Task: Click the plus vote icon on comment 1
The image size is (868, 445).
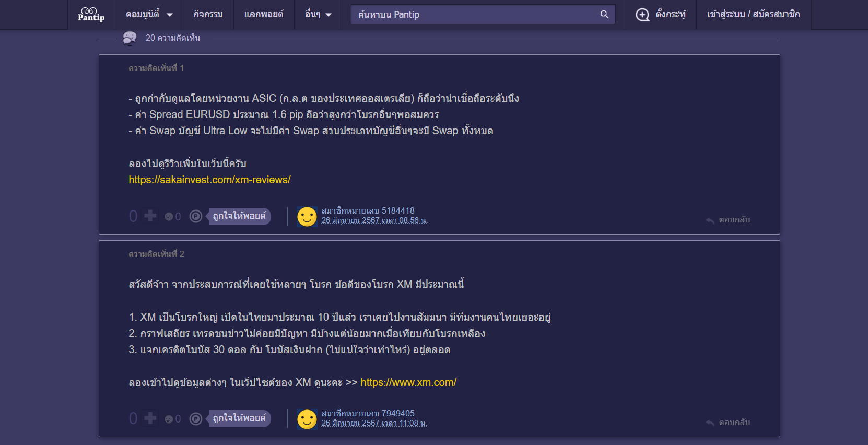Action: coord(150,216)
